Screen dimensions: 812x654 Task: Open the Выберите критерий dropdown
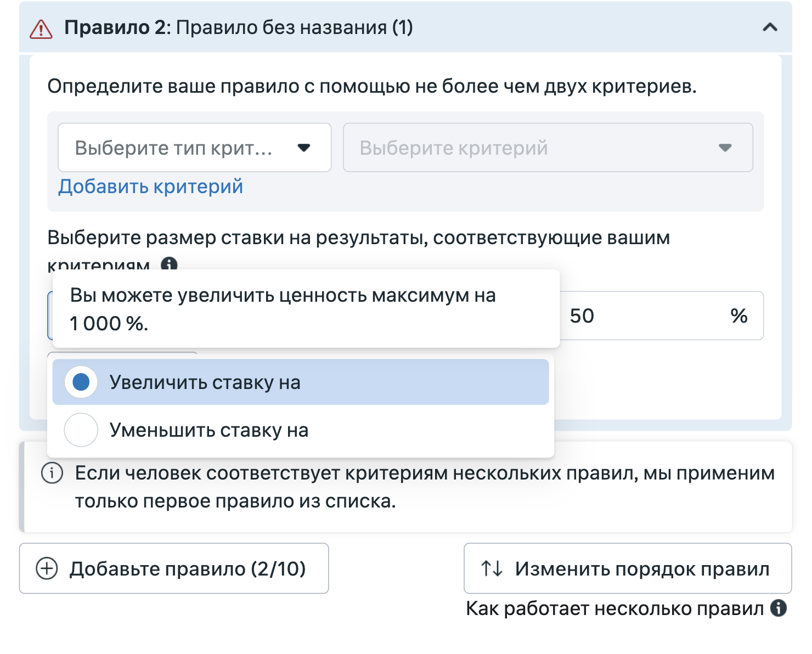(548, 148)
